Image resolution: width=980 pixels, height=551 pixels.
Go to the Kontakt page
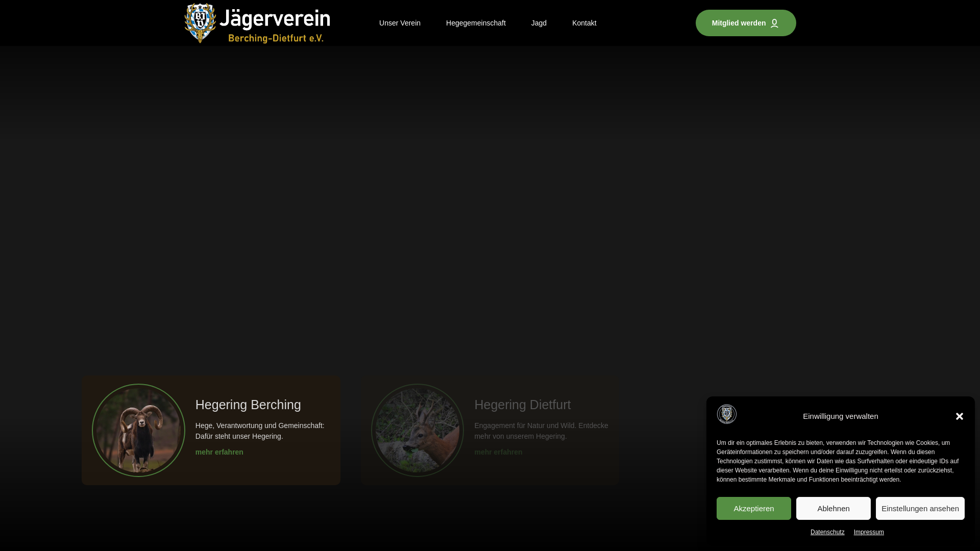coord(584,23)
